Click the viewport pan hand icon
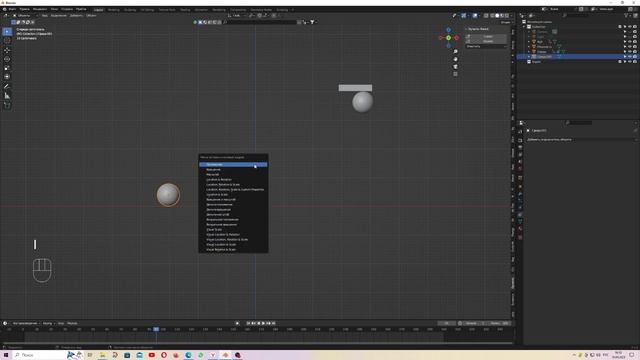640x360 pixels. (x=456, y=59)
